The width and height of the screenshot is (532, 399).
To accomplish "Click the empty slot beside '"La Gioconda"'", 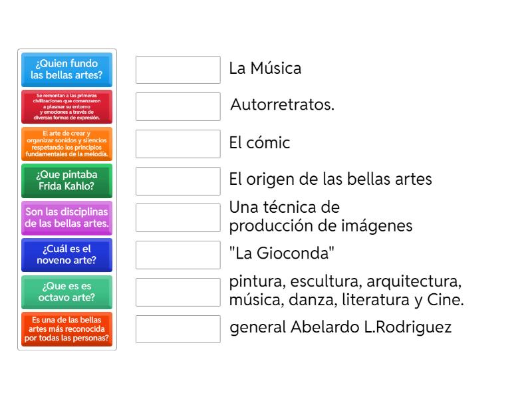I will 178,254.
